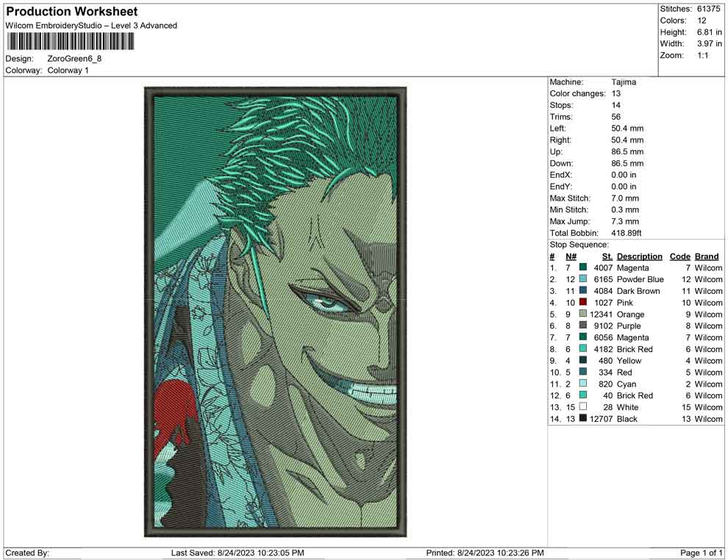This screenshot has height=560, width=728.
Task: Click the Magenta color swatch in row 1
Action: coord(582,268)
